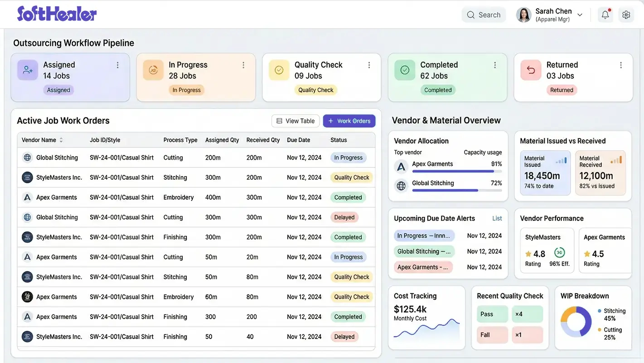
Task: Expand the Sarah Chen profile dropdown
Action: point(580,14)
